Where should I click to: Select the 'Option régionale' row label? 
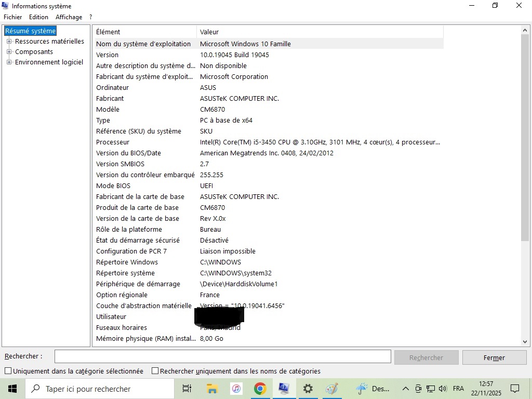(x=122, y=295)
